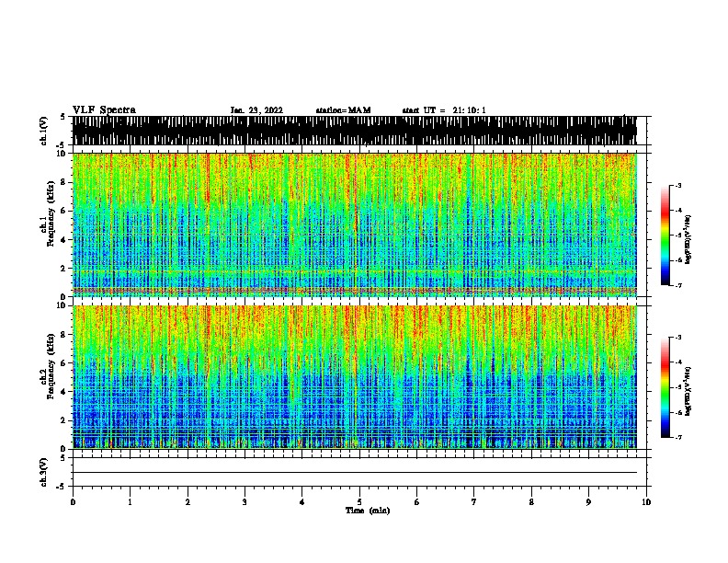The width and height of the screenshot is (728, 563).
Task: Click the ch.2 spectrogram panel
Action: tap(354, 377)
